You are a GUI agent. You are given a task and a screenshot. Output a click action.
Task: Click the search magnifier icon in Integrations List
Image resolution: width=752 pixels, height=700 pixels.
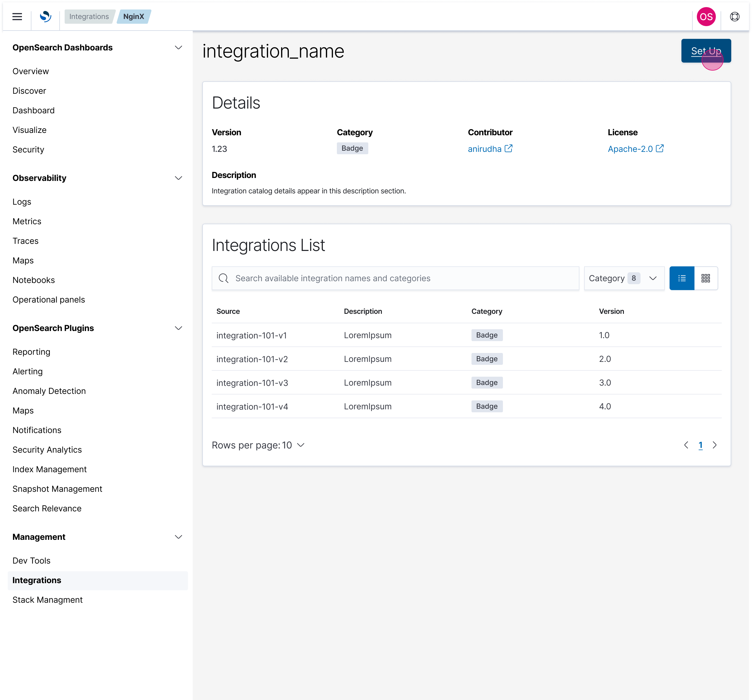pyautogui.click(x=223, y=278)
